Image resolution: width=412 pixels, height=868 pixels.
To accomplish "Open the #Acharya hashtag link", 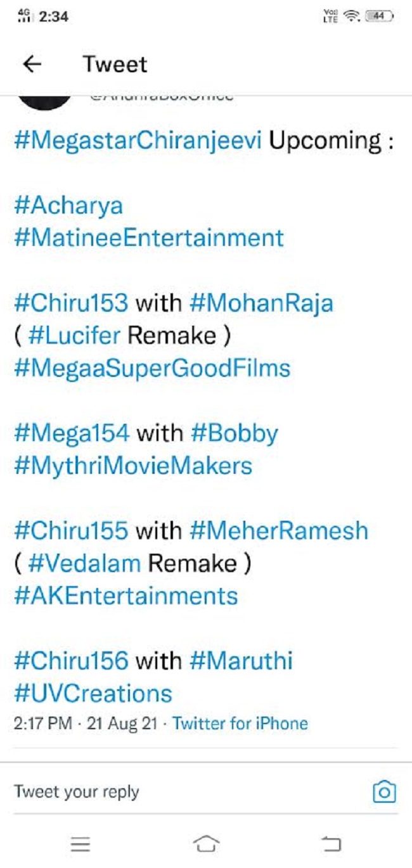I will pyautogui.click(x=68, y=206).
